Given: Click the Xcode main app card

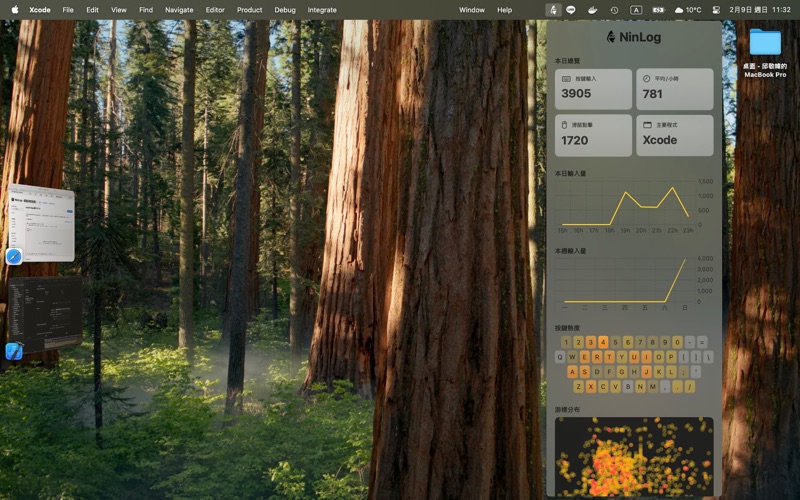Looking at the screenshot, I should (x=674, y=136).
